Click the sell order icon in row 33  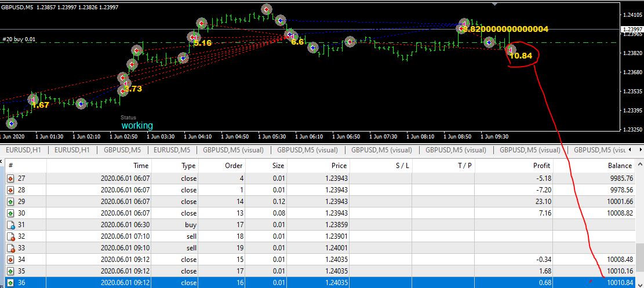(10, 248)
